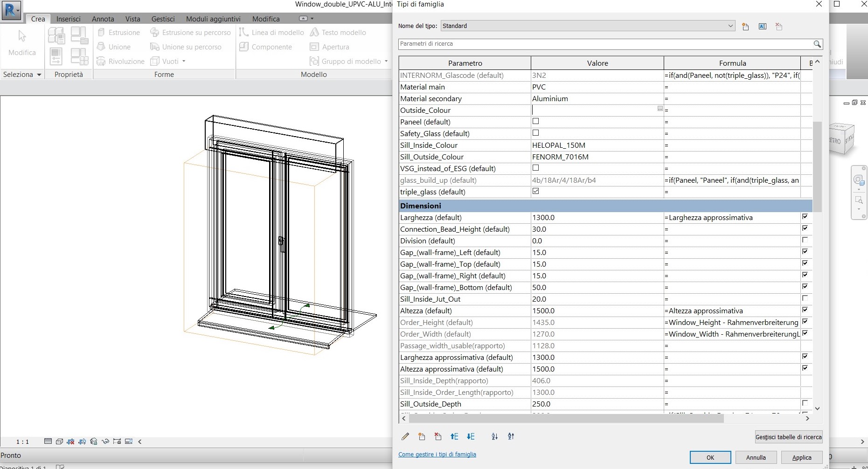Image resolution: width=868 pixels, height=469 pixels.
Task: Expand the Vuoti dropdown arrow
Action: pos(184,62)
